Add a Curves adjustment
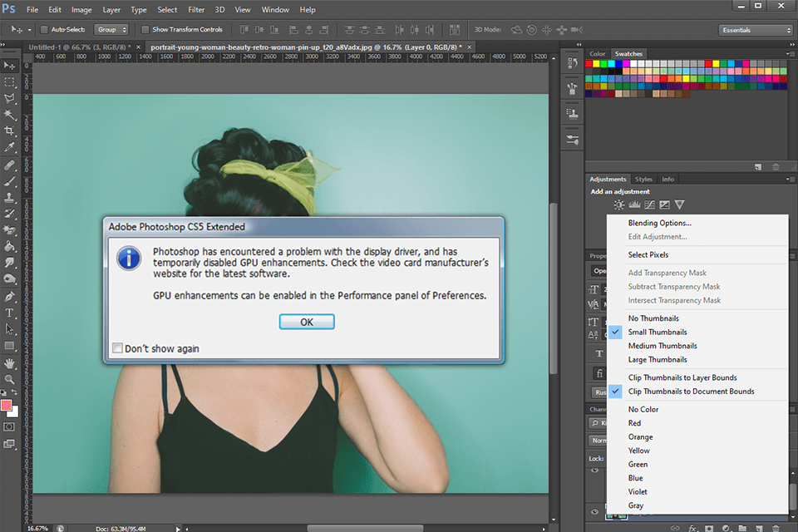This screenshot has width=798, height=532. click(x=649, y=204)
